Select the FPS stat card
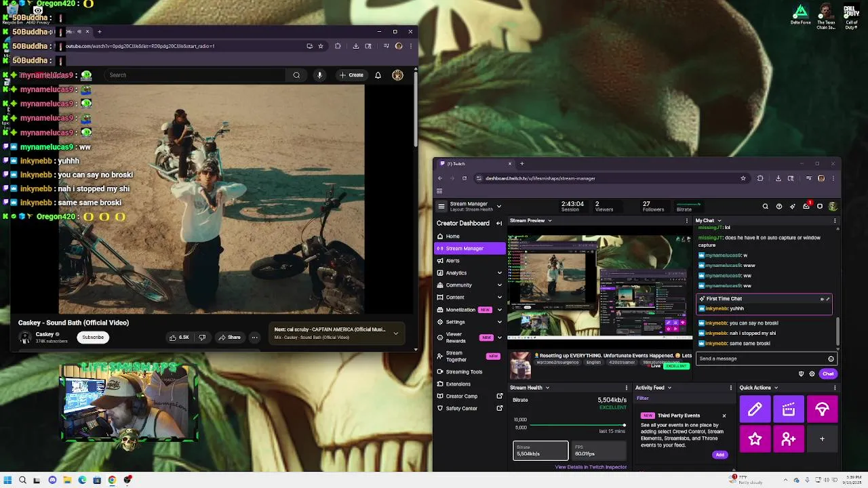The image size is (868, 488). pos(599,450)
